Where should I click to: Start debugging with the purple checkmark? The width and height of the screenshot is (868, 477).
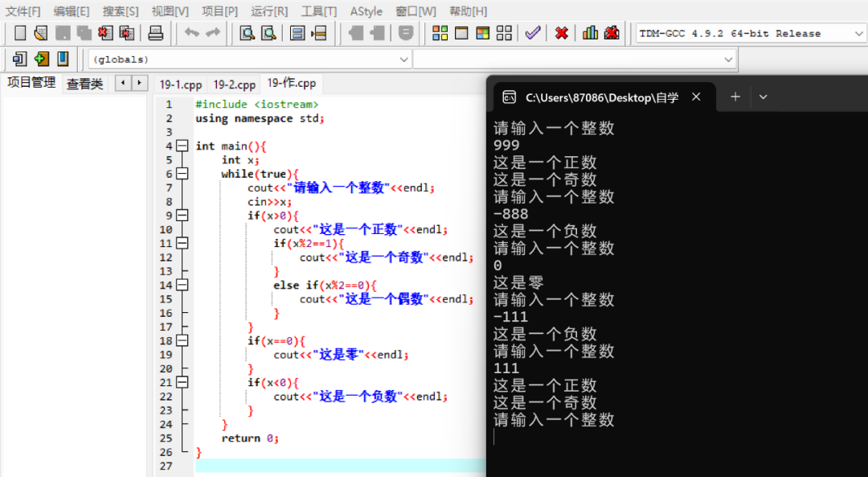(x=533, y=33)
